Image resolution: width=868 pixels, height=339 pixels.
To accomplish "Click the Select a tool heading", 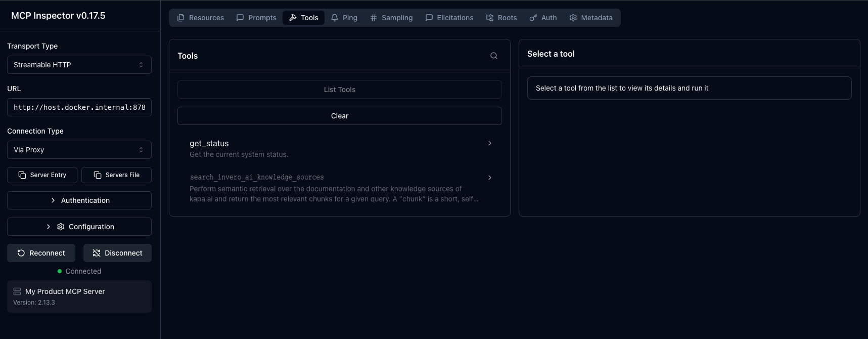I will coord(551,54).
